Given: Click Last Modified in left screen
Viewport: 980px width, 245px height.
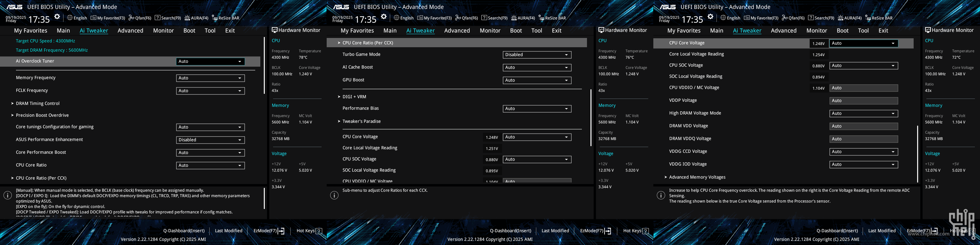Looking at the screenshot, I should click(228, 231).
